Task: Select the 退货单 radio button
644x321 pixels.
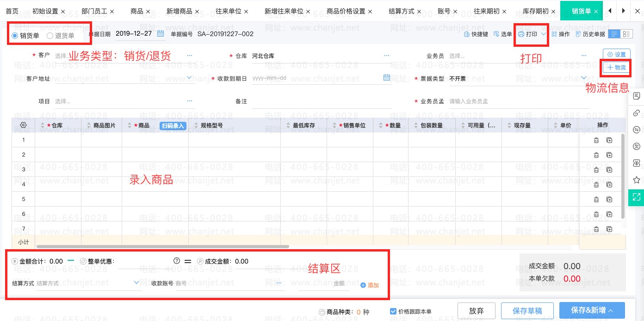Action: [50, 35]
